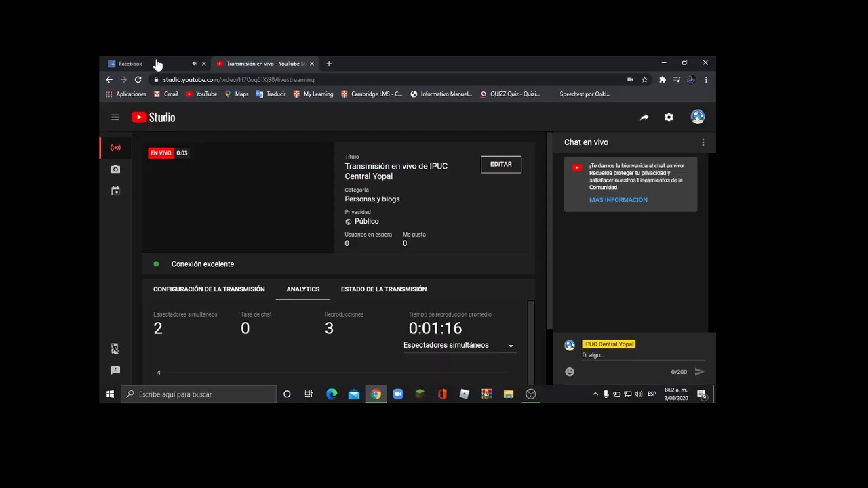The height and width of the screenshot is (488, 868).
Task: Click the EDITAR button
Action: (x=501, y=165)
